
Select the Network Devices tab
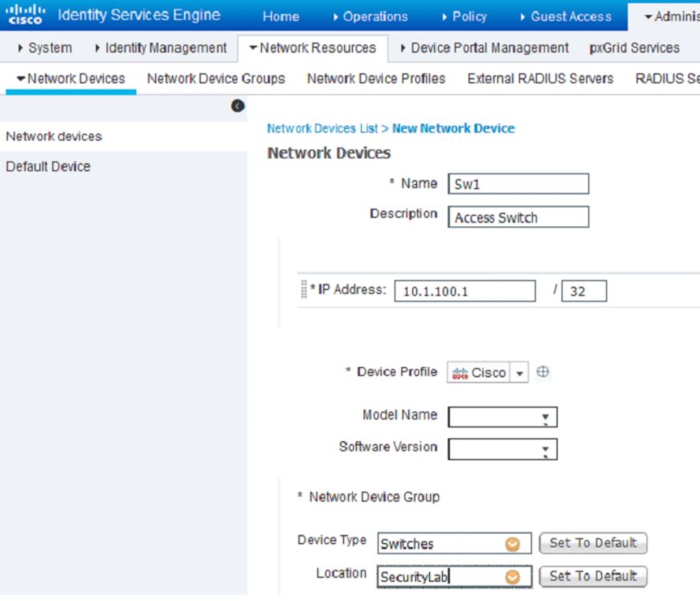pos(71,79)
